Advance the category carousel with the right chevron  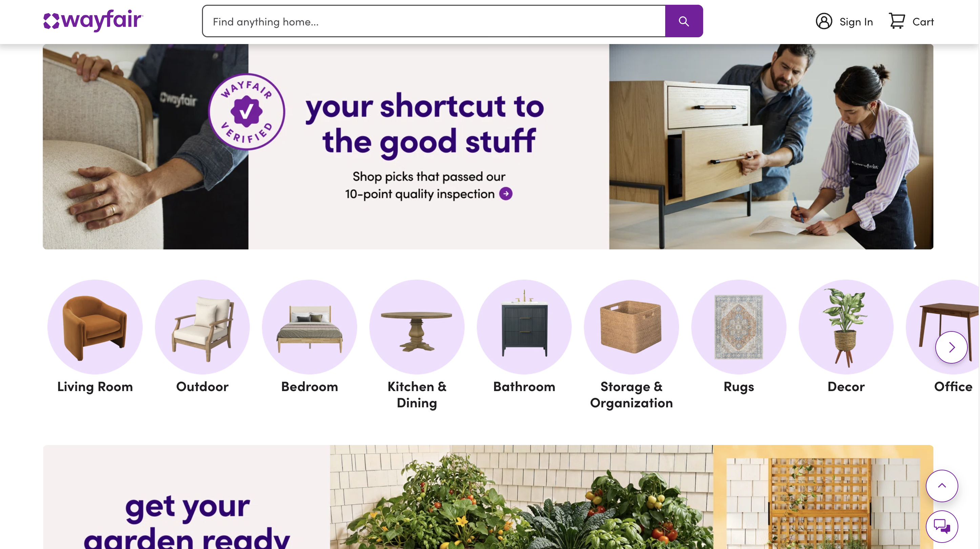tap(952, 347)
